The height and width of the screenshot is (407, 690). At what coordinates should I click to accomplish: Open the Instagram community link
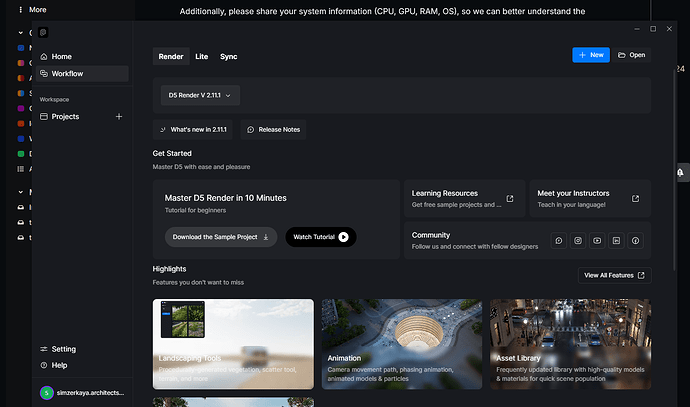coord(578,241)
